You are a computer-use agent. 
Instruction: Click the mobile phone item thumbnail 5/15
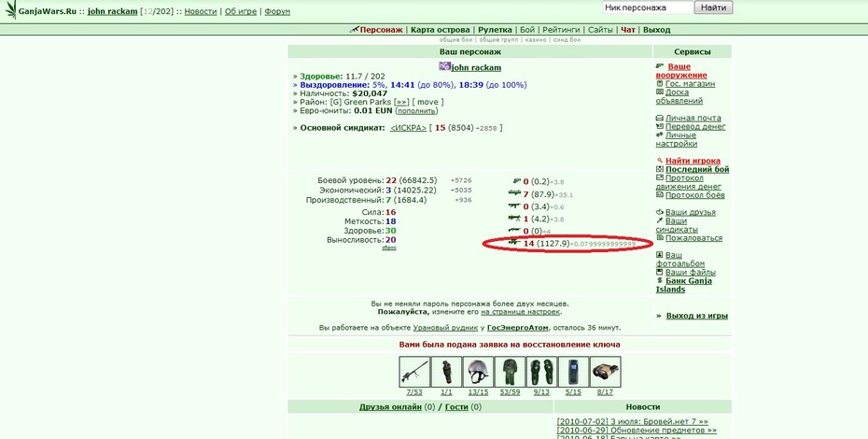[x=573, y=372]
